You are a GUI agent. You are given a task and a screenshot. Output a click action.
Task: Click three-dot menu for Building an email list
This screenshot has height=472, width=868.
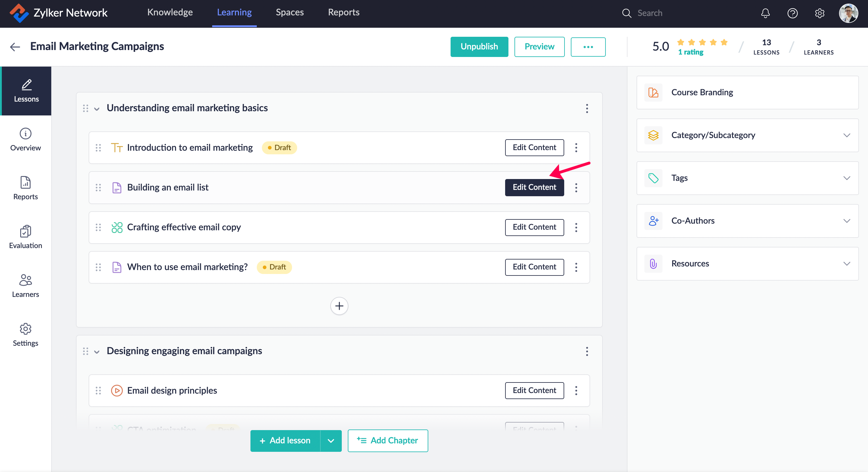(x=576, y=187)
